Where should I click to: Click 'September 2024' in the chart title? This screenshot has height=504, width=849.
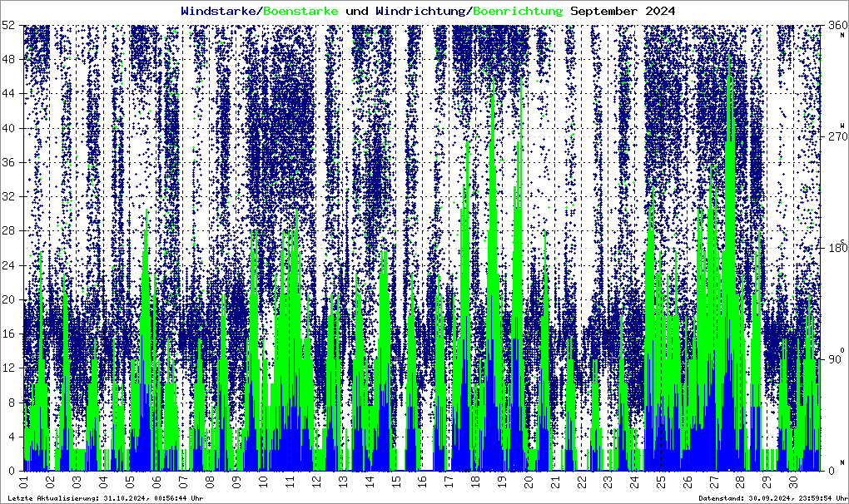tap(623, 11)
